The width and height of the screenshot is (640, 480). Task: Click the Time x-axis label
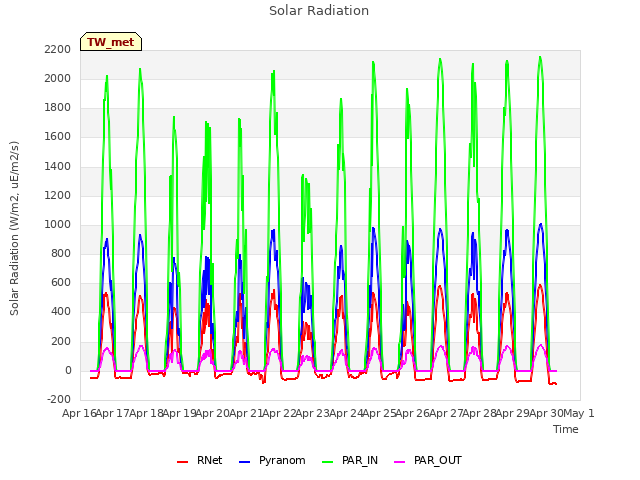[x=566, y=429]
